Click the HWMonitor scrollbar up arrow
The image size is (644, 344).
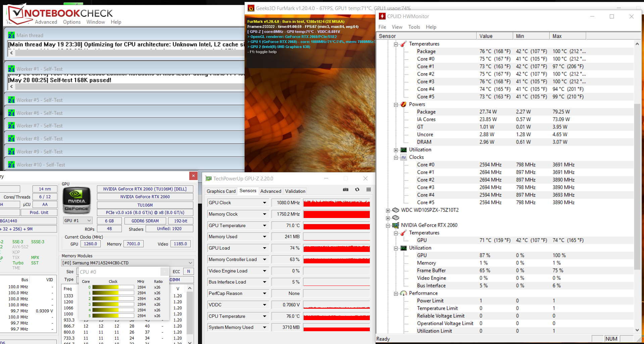tap(637, 44)
